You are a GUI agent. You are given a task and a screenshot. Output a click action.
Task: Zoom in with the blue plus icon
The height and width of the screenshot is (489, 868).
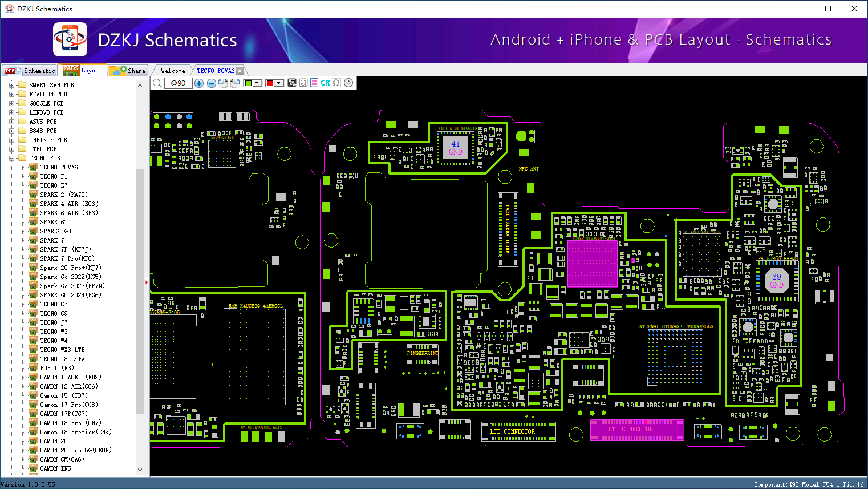click(x=199, y=83)
